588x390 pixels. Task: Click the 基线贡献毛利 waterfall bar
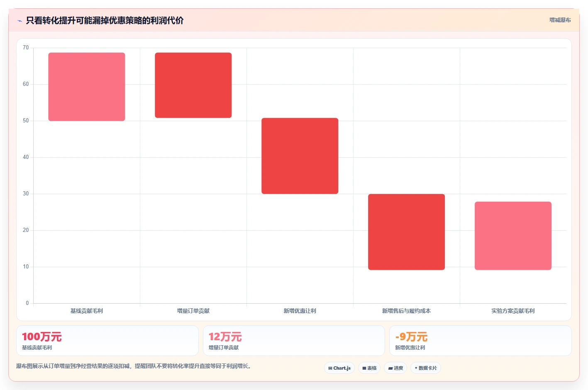[x=87, y=87]
